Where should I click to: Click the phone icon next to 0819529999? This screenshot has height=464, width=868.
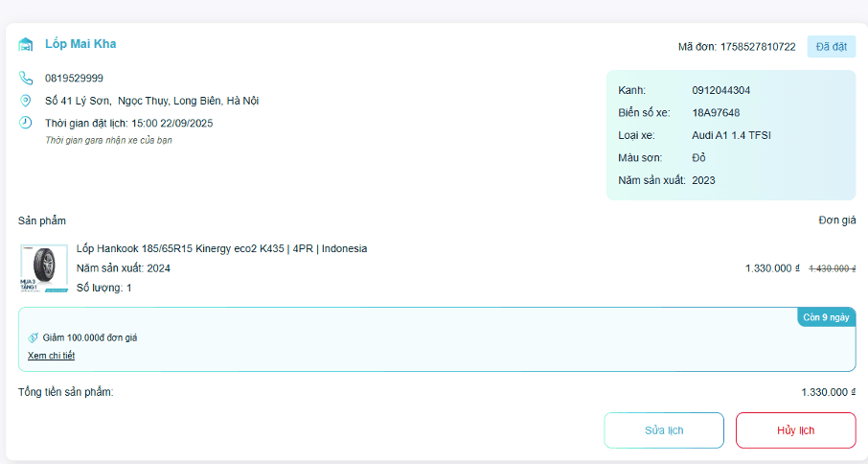26,78
